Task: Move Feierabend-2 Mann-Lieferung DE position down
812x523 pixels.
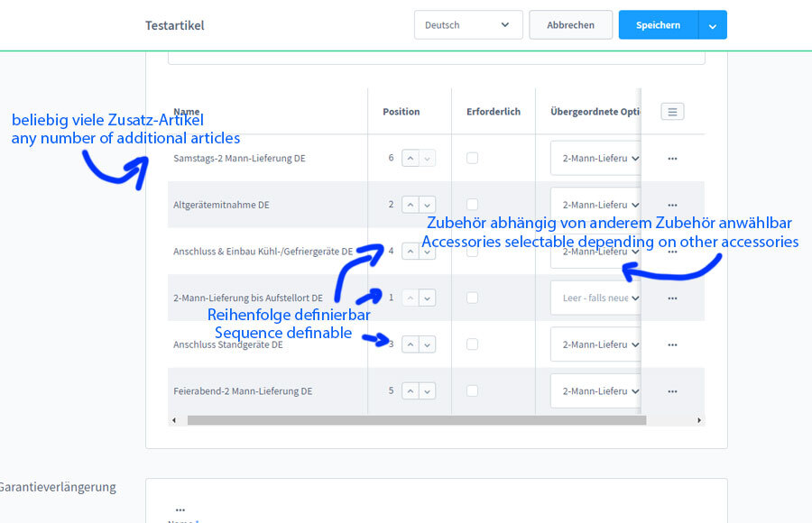Action: [428, 391]
